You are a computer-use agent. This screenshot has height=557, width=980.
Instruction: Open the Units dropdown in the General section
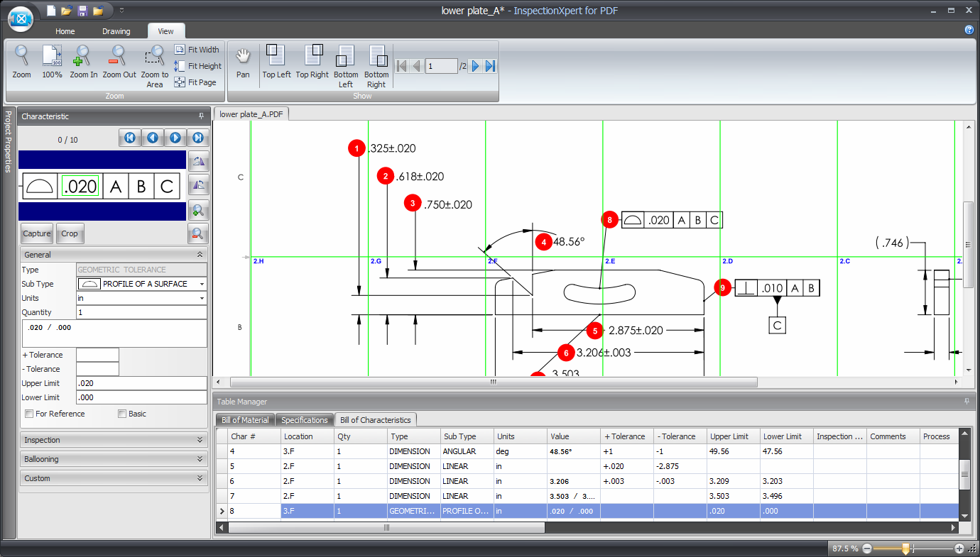click(x=202, y=298)
